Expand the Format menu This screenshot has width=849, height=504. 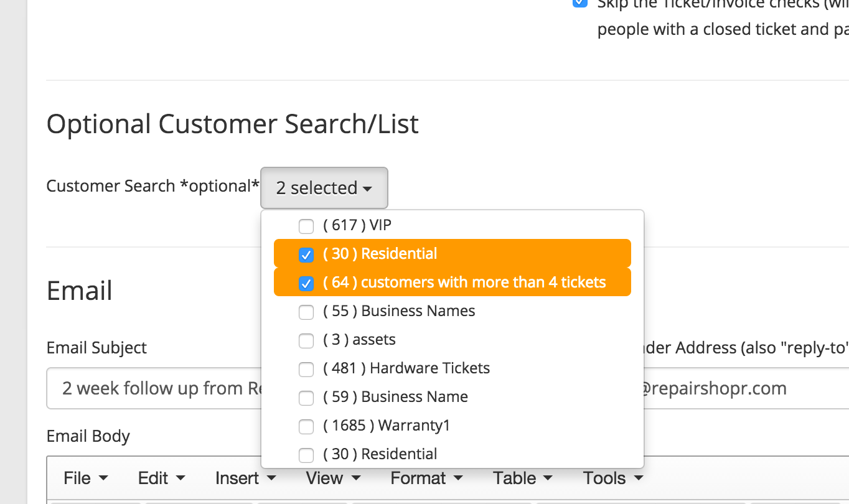point(426,478)
